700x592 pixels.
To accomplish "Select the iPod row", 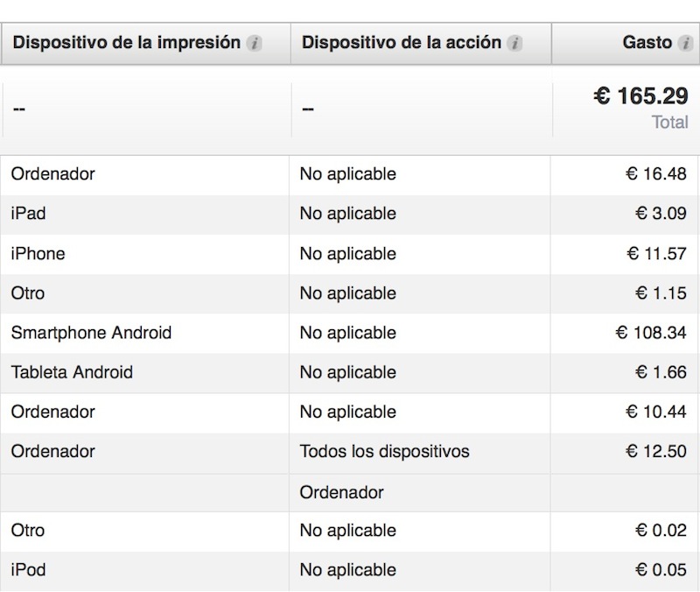I will [x=350, y=571].
